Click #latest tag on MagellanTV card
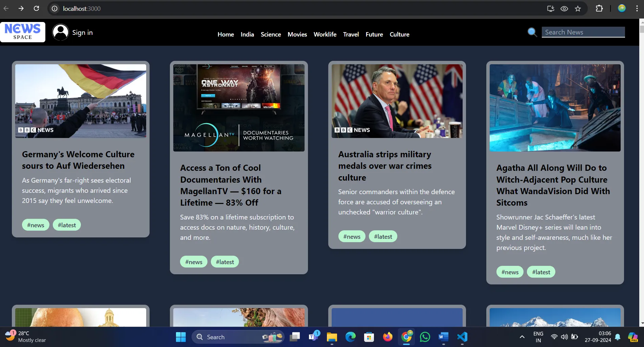 coord(225,262)
